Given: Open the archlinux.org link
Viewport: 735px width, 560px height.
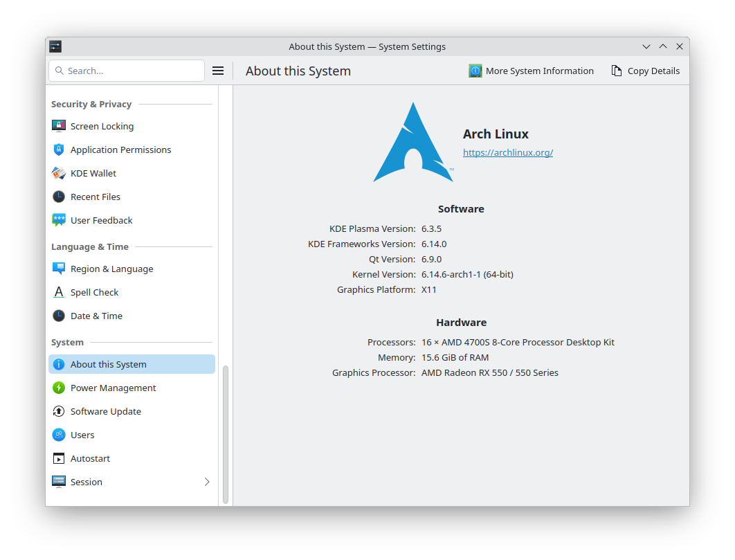Looking at the screenshot, I should 508,152.
